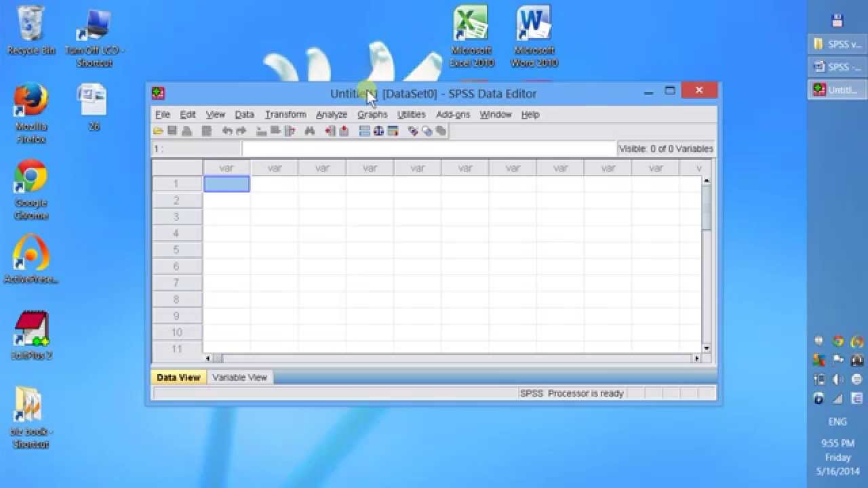Click the SPSS folder taskbar button
The width and height of the screenshot is (868, 488).
pyautogui.click(x=837, y=44)
